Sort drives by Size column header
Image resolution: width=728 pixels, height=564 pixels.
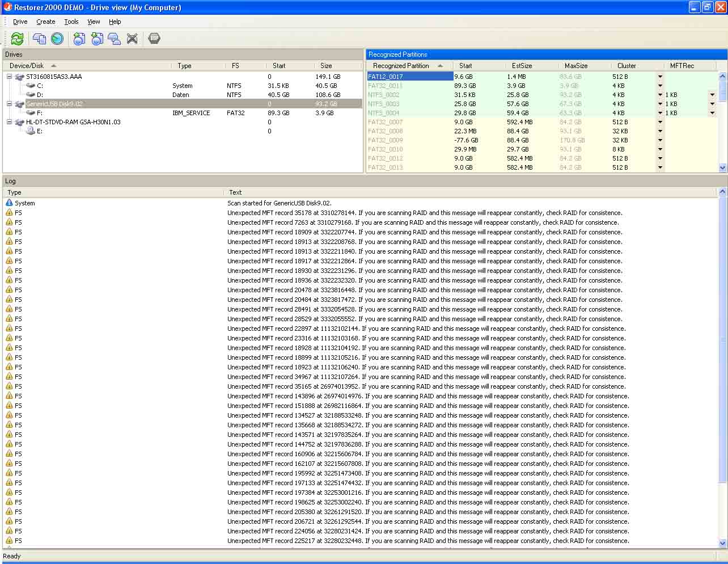(x=338, y=66)
